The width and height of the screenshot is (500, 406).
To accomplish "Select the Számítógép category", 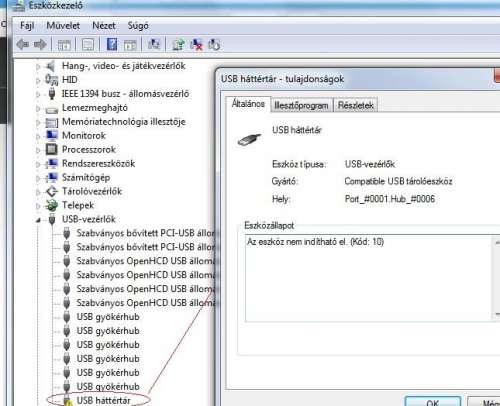I will click(x=86, y=177).
